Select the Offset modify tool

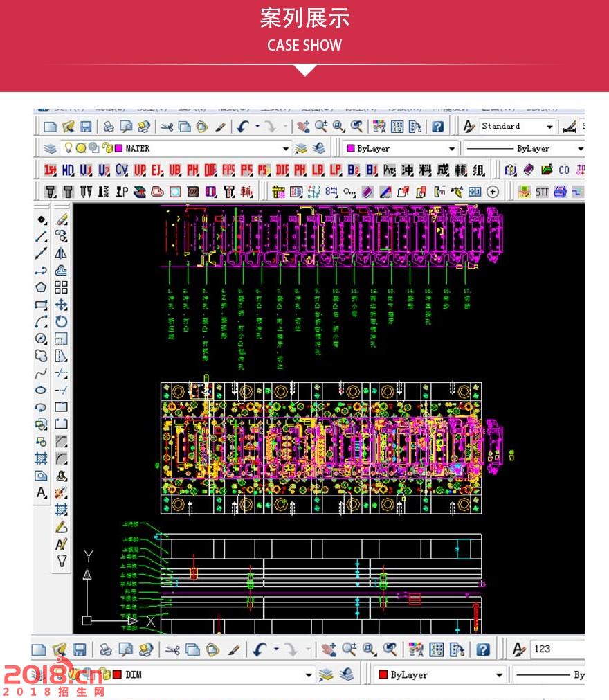point(62,271)
